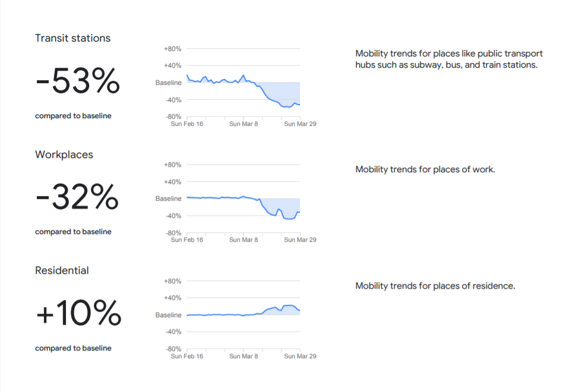Click the "places of work" description
The image size is (588, 392).
tap(425, 169)
